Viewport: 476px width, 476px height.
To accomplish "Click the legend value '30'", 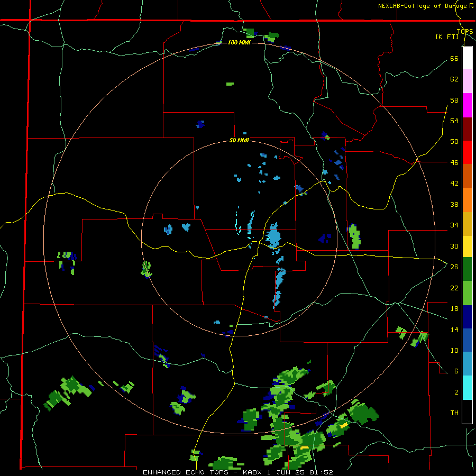I will click(454, 246).
